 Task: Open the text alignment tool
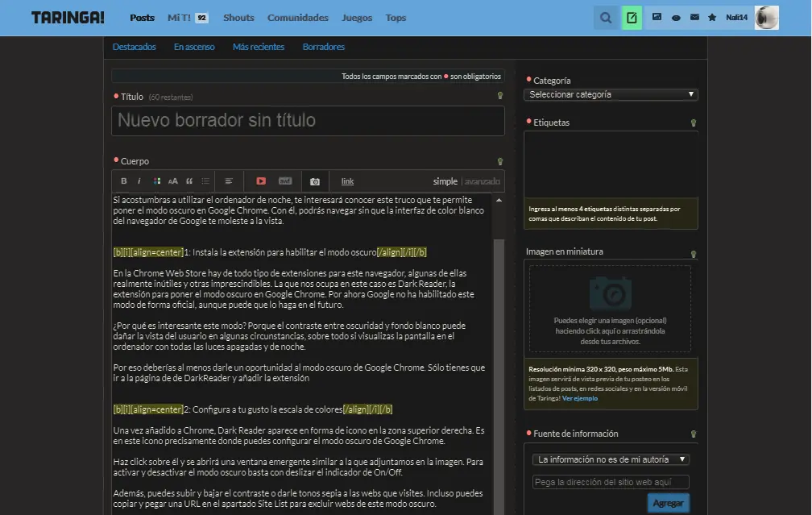point(229,181)
